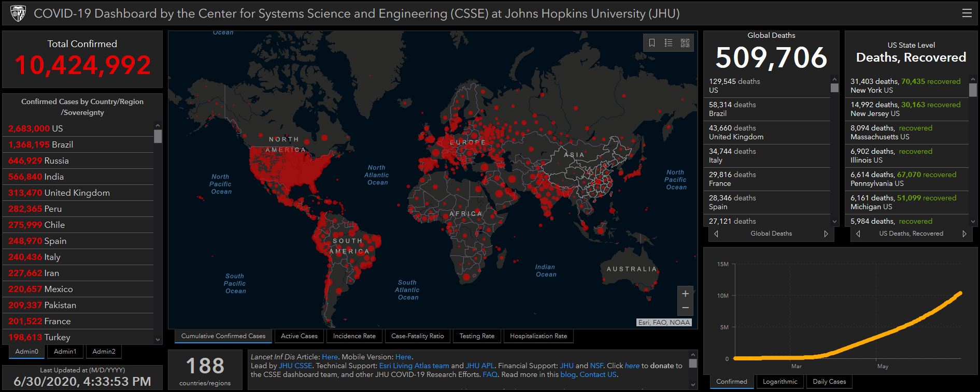Zoom in on the map with plus
This screenshot has height=392, width=980.
pyautogui.click(x=685, y=294)
